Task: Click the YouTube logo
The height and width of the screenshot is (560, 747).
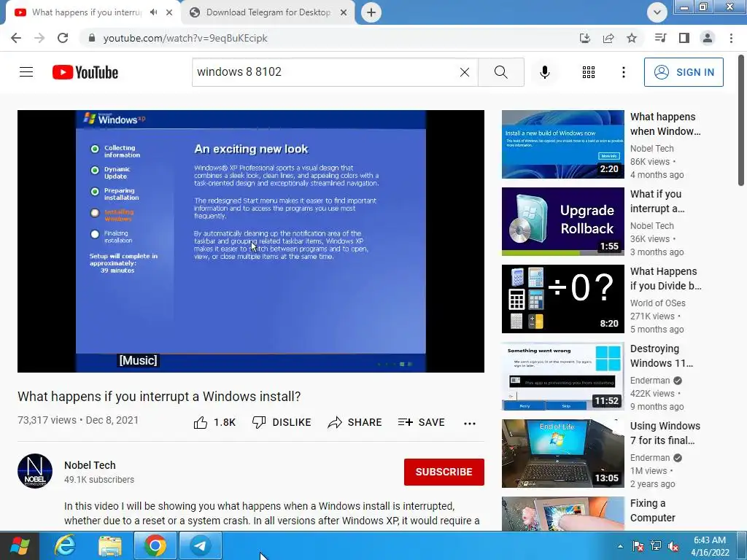Action: coord(85,72)
